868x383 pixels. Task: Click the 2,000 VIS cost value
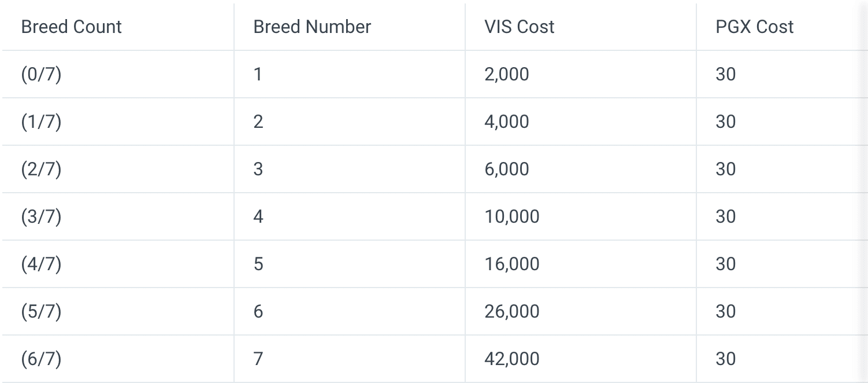click(x=507, y=74)
